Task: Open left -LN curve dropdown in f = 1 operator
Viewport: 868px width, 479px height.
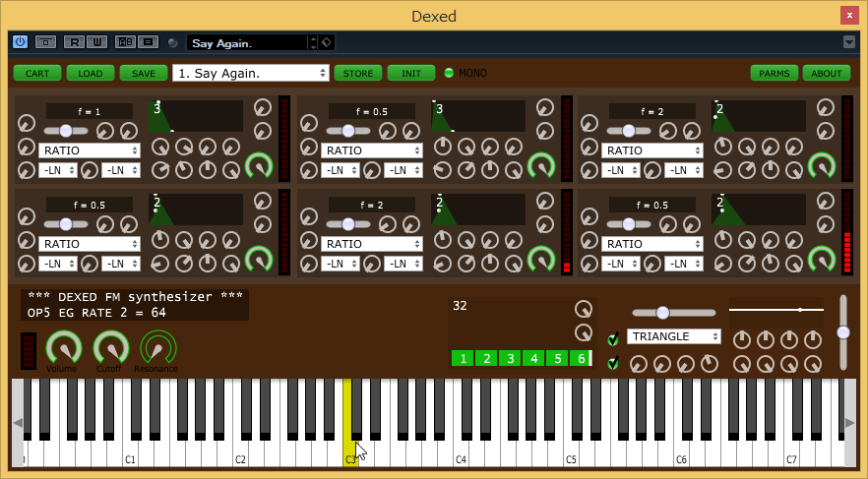Action: click(57, 170)
